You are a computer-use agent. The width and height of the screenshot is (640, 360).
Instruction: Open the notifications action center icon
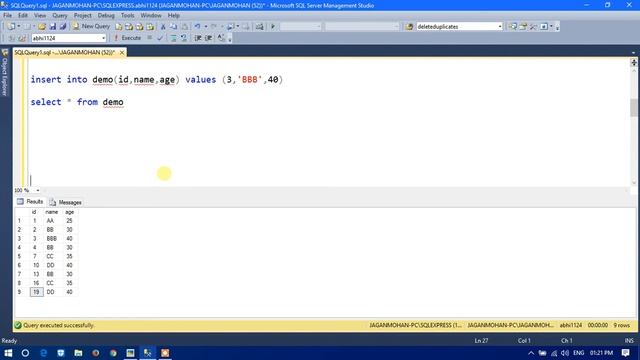tap(626, 353)
